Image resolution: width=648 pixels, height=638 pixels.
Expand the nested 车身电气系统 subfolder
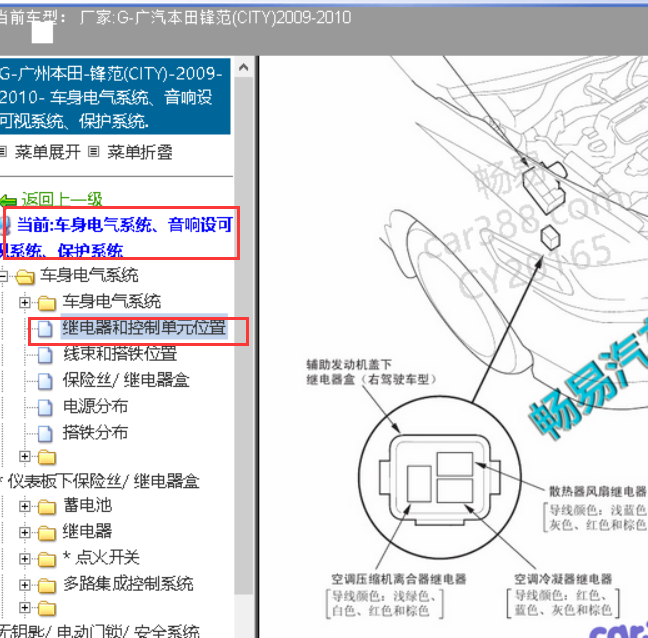pyautogui.click(x=24, y=303)
